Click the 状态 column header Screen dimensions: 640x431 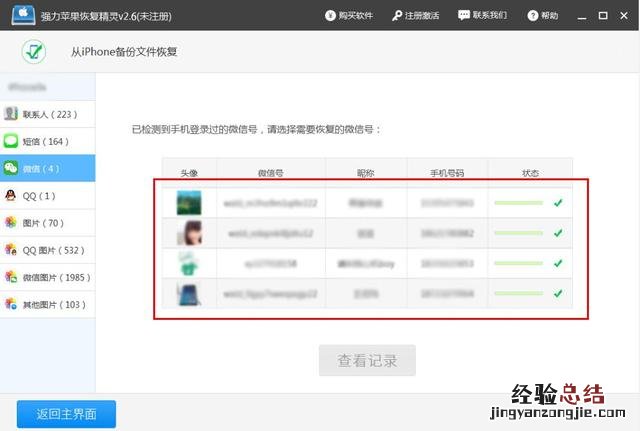(x=530, y=173)
